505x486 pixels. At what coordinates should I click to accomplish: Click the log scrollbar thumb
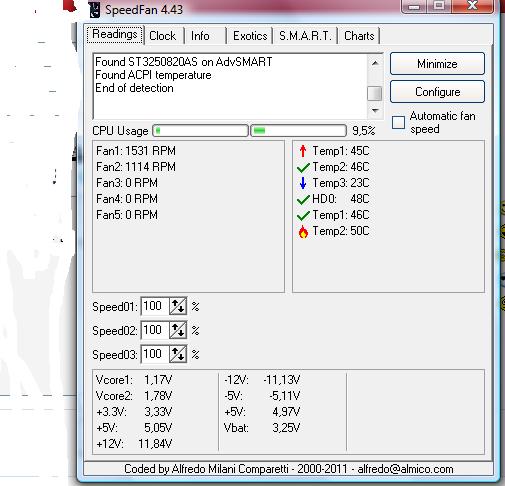tap(375, 93)
